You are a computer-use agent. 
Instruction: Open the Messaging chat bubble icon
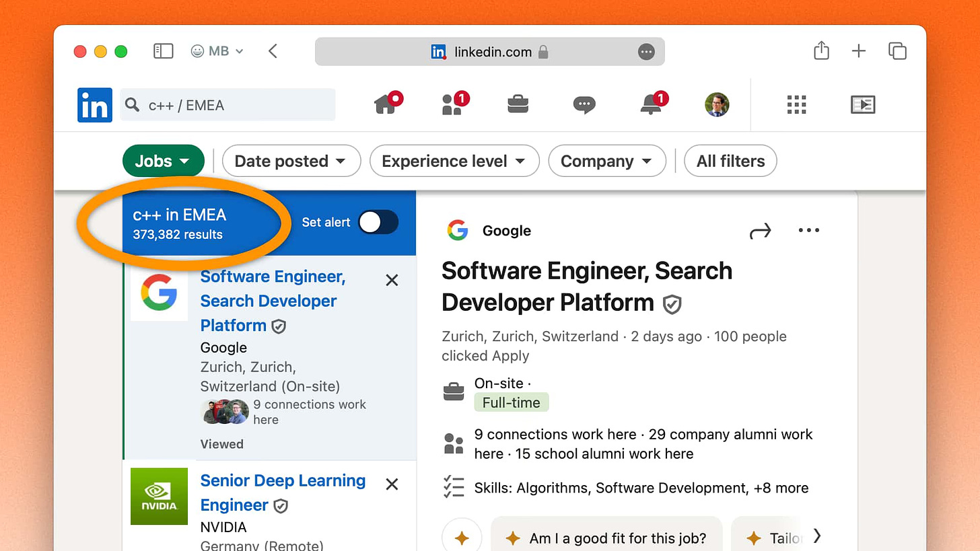pos(584,105)
